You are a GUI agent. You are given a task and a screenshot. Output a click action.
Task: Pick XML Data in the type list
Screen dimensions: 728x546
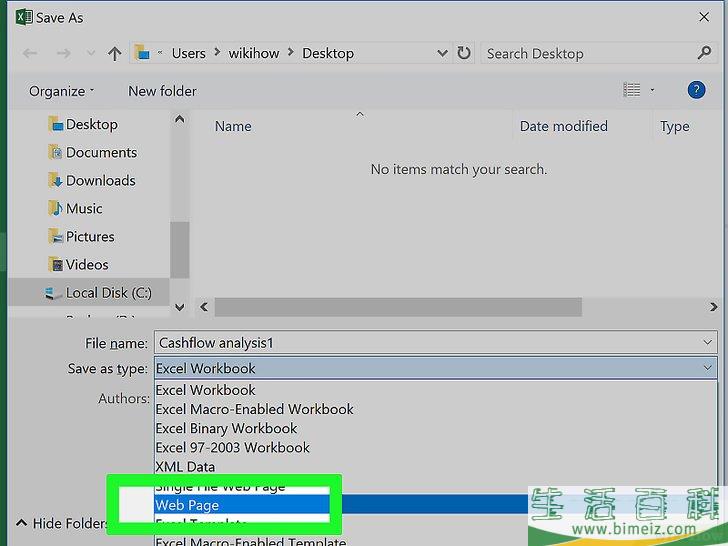(185, 466)
